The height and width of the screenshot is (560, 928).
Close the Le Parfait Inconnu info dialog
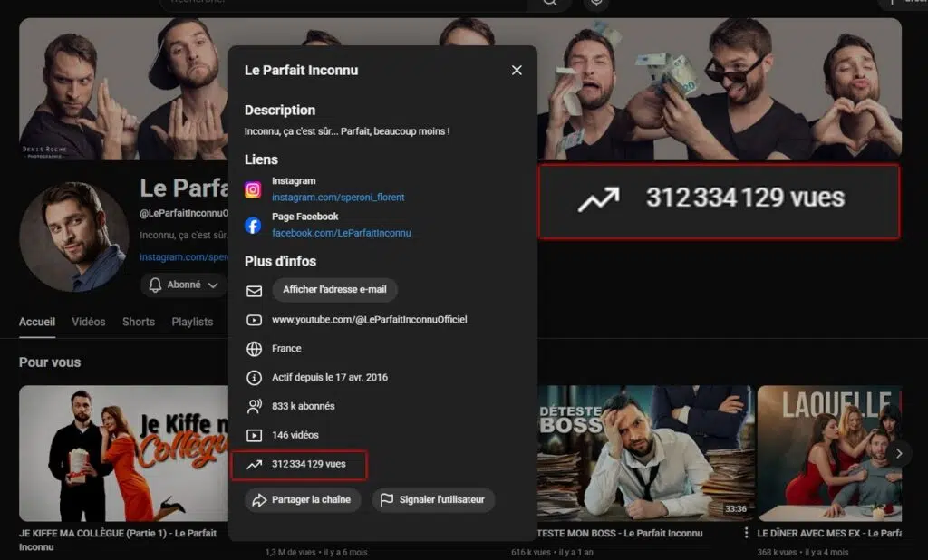coord(517,70)
